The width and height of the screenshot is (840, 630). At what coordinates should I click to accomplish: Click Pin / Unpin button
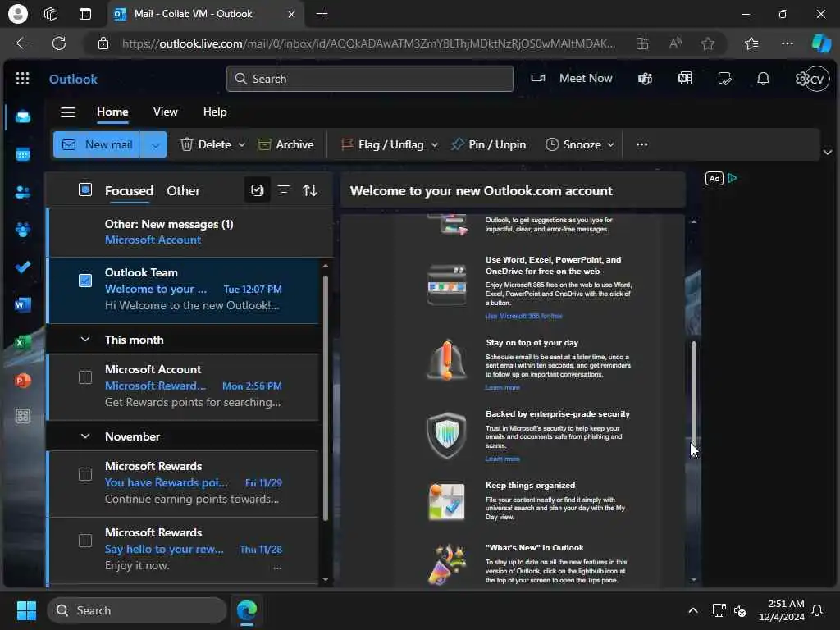(489, 144)
